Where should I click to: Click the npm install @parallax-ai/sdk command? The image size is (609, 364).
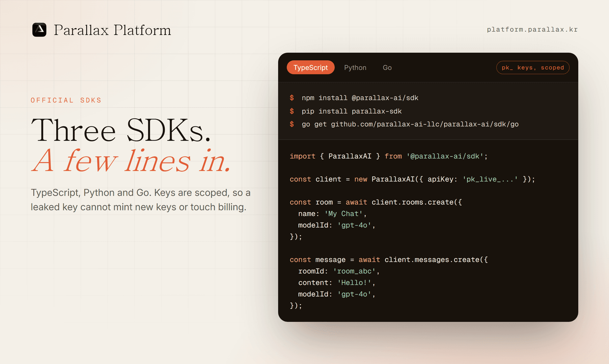point(360,98)
